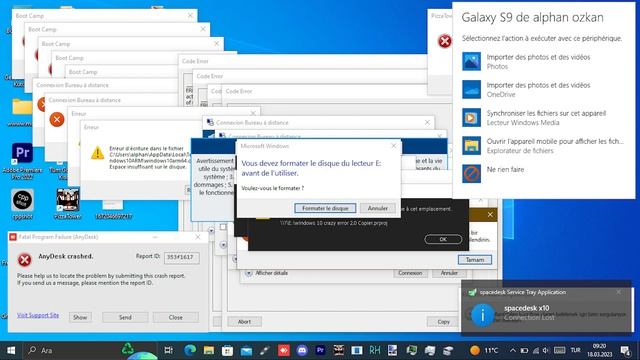Click Close in the AnyDesk crash dialog
640x360 pixels.
pos(176,317)
